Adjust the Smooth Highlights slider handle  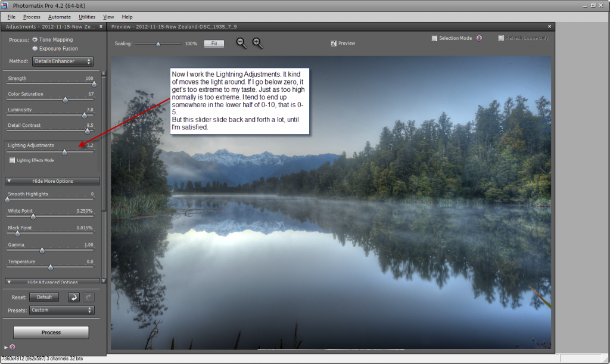click(x=7, y=200)
